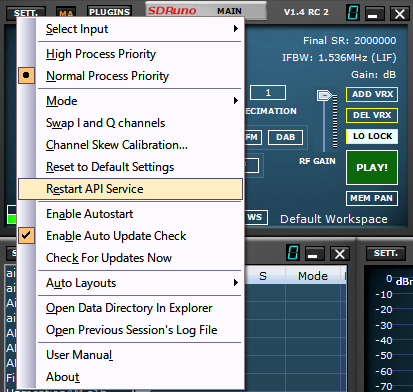Toggle Enable Auto Update Check
This screenshot has width=413, height=392.
(130, 236)
